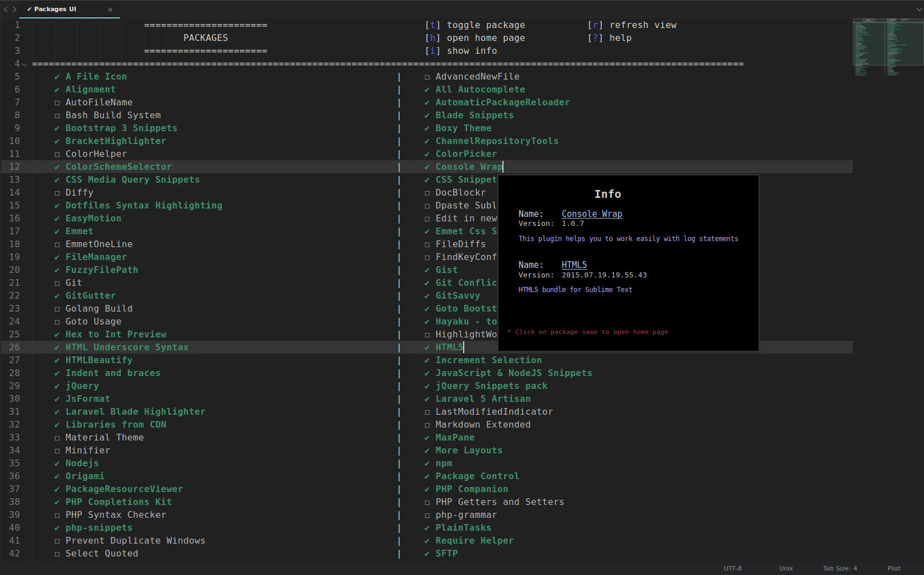Screen dimensions: 924x575
Task: Toggle the Material Theme checkbox
Action: 57,438
